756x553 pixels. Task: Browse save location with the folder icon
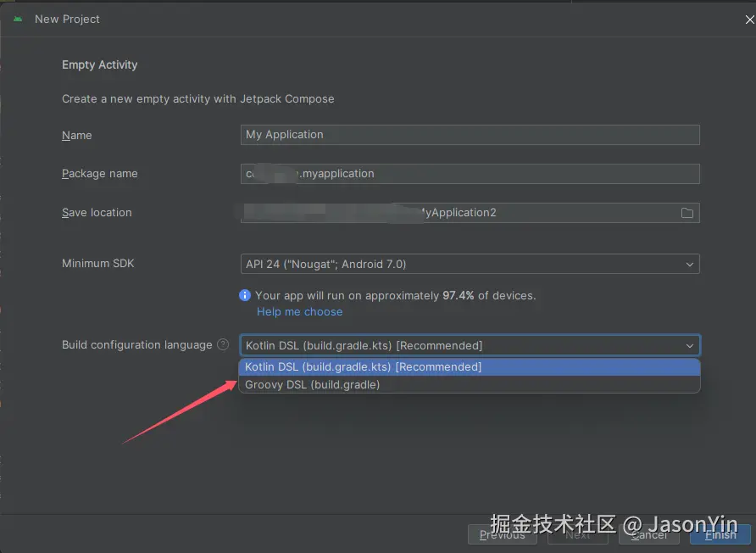click(x=687, y=213)
